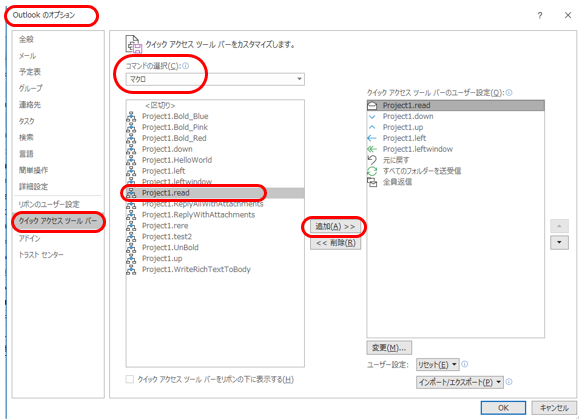
Task: Click the sync icon beside すべてのフォルダーを送受信
Action: point(372,171)
